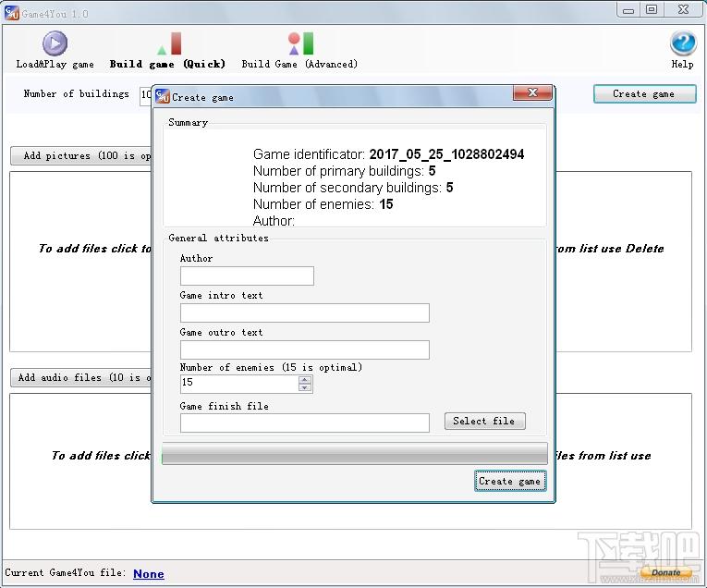Close the Game4You main window
The height and width of the screenshot is (588, 707).
683,10
